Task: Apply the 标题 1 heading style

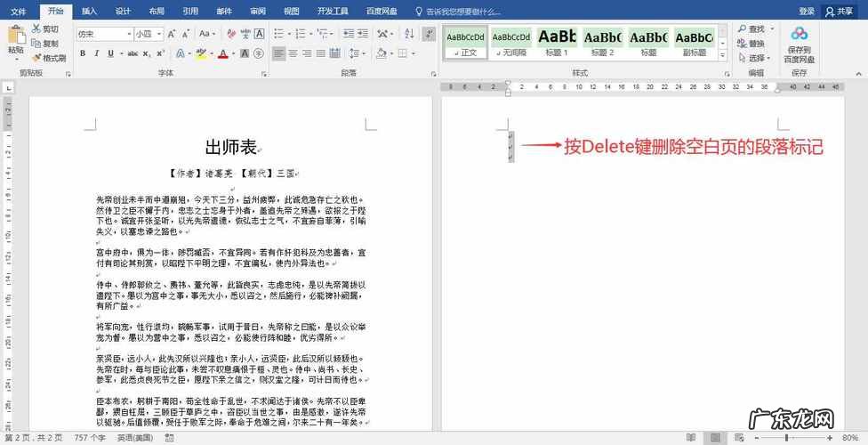Action: pos(557,42)
